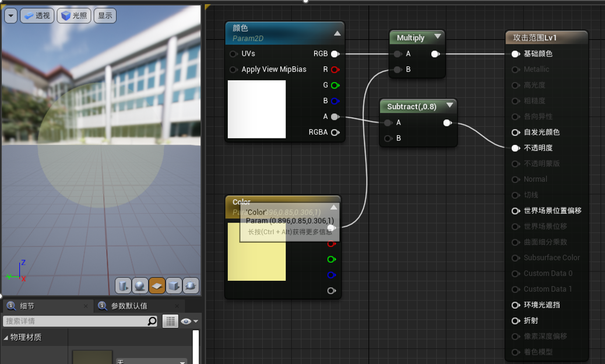Click the RGB output pin on 颜色 node
Screen dimensions: 605x364
[335, 54]
